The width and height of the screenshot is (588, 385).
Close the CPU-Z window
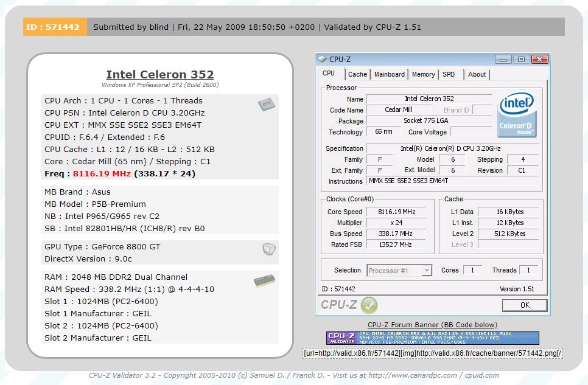[x=540, y=59]
